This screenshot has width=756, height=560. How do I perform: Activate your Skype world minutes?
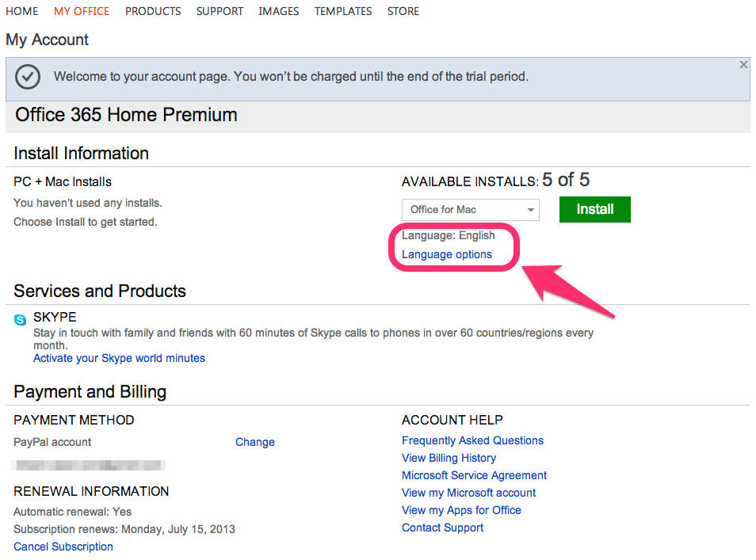click(x=119, y=358)
